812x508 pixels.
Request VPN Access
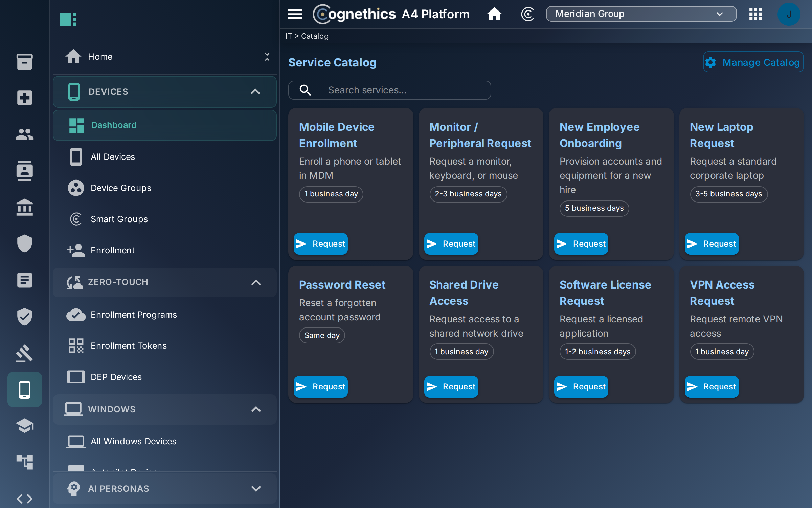point(712,387)
